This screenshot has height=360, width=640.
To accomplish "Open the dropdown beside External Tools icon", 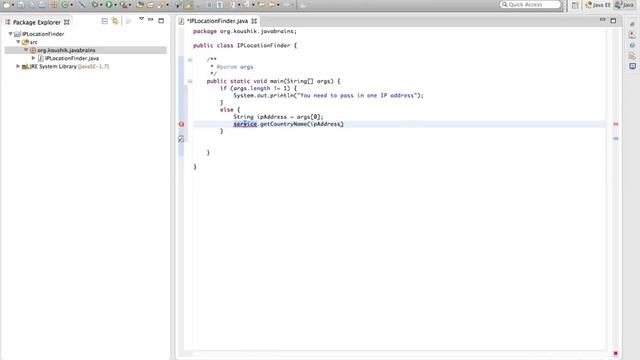I will [130, 5].
